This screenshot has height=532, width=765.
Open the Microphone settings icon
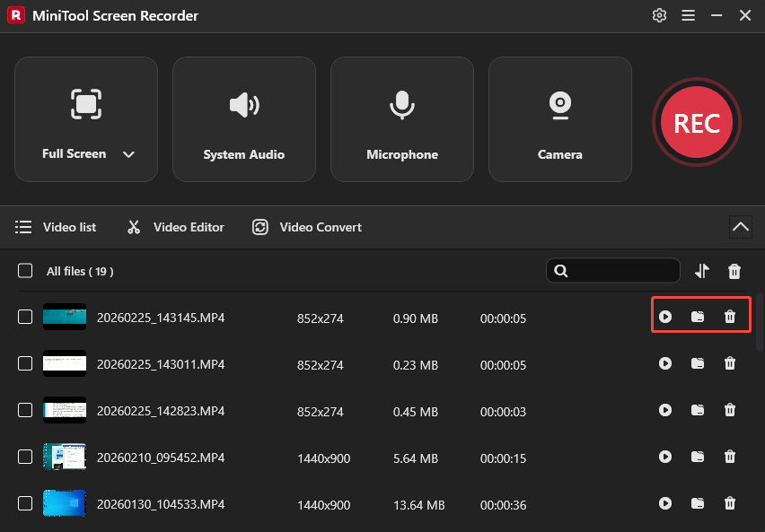(x=401, y=105)
